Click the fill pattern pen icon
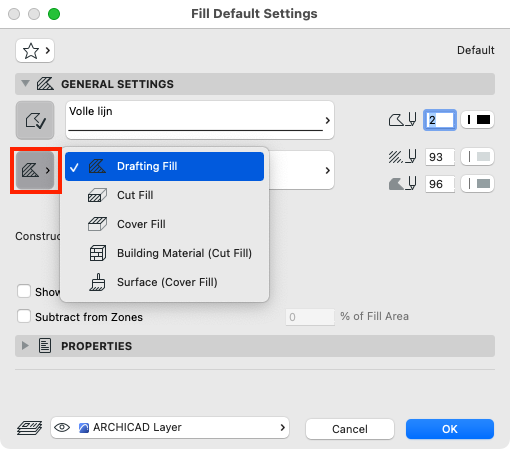 [402, 157]
